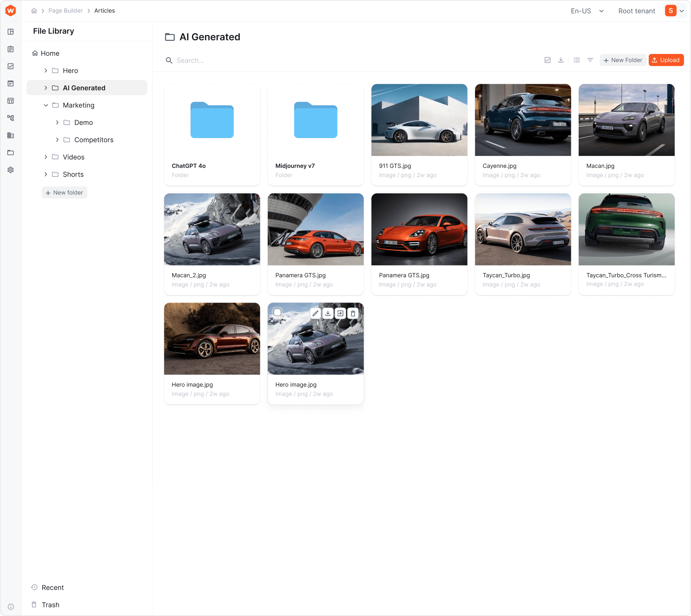Screen dimensions: 691x616
Task: Open Settings via the gear icon
Action: pos(11,170)
